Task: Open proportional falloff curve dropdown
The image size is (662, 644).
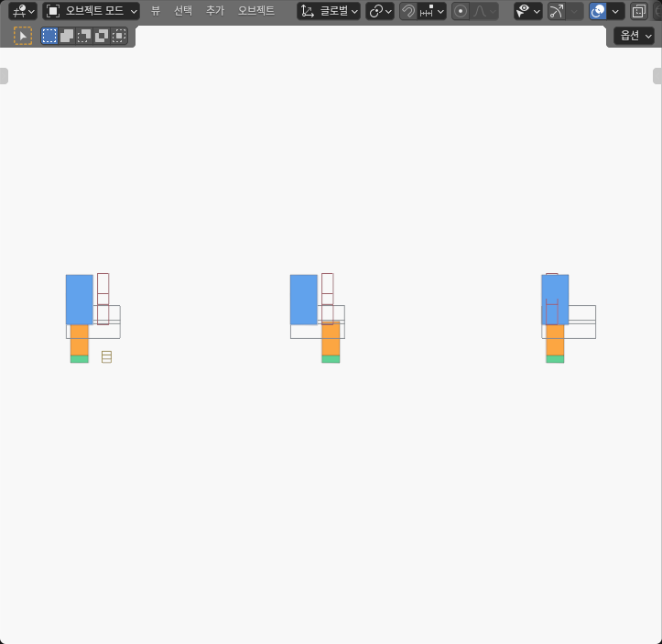Action: [x=484, y=11]
